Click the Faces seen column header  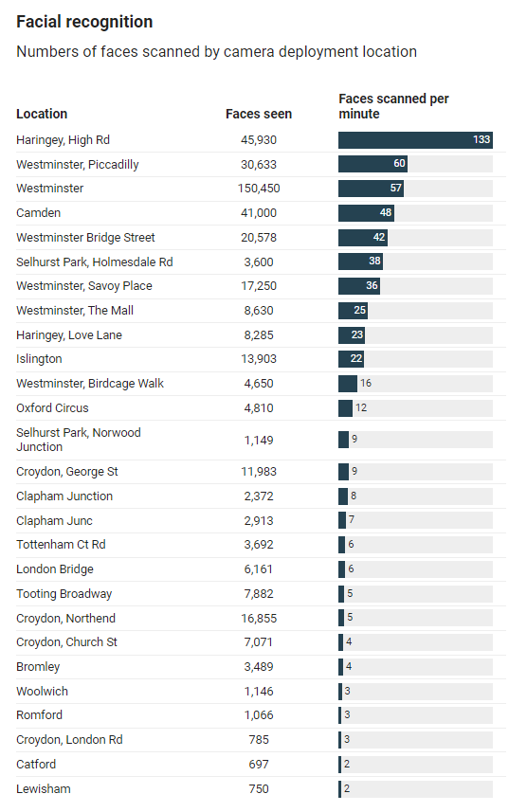[x=259, y=114]
